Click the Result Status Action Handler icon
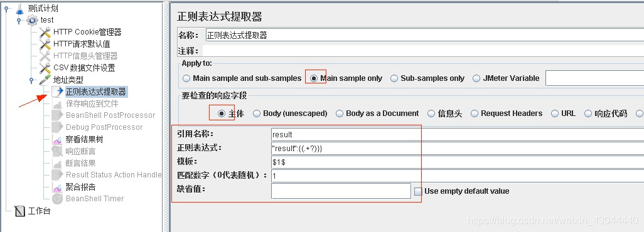644x232 pixels. 58,176
